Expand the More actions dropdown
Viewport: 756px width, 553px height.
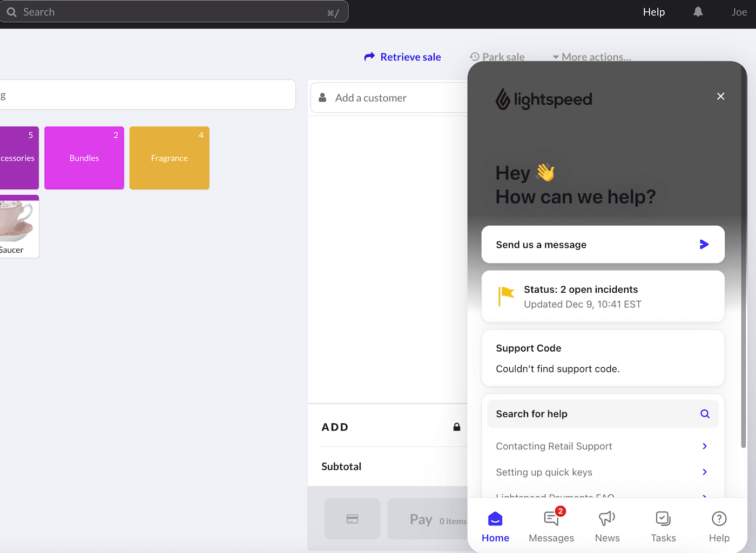591,57
